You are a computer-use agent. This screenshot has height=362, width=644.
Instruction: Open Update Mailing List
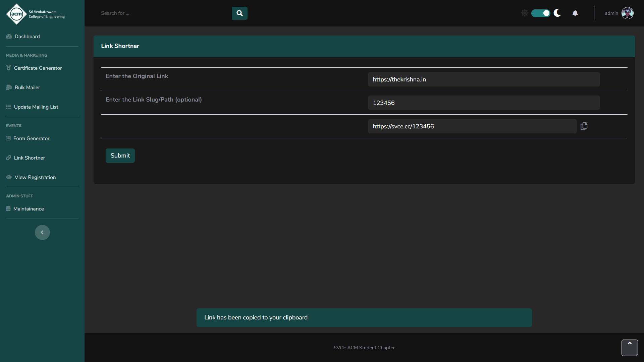36,107
